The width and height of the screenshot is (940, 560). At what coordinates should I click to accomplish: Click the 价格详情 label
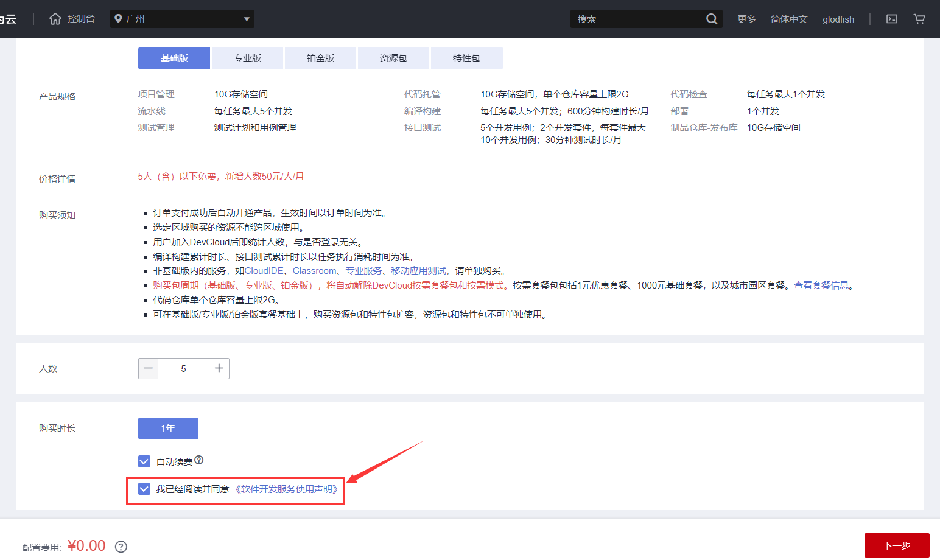coord(57,178)
